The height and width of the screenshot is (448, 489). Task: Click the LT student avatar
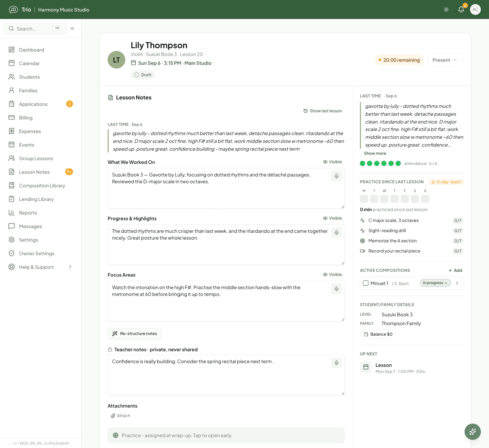(x=116, y=60)
